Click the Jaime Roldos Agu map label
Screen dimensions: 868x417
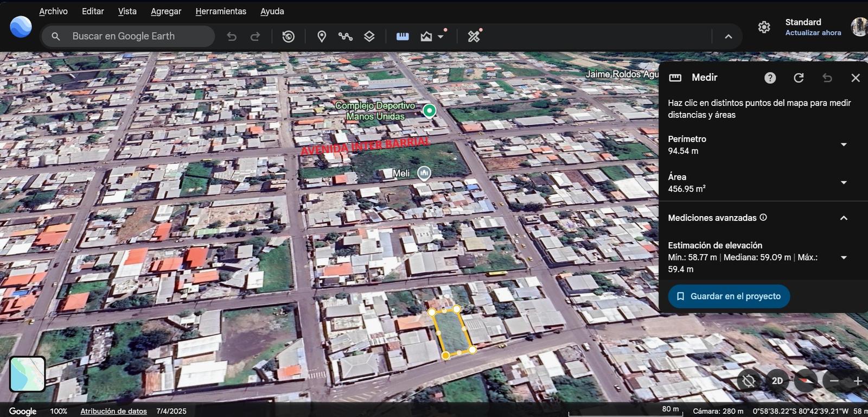pyautogui.click(x=622, y=74)
